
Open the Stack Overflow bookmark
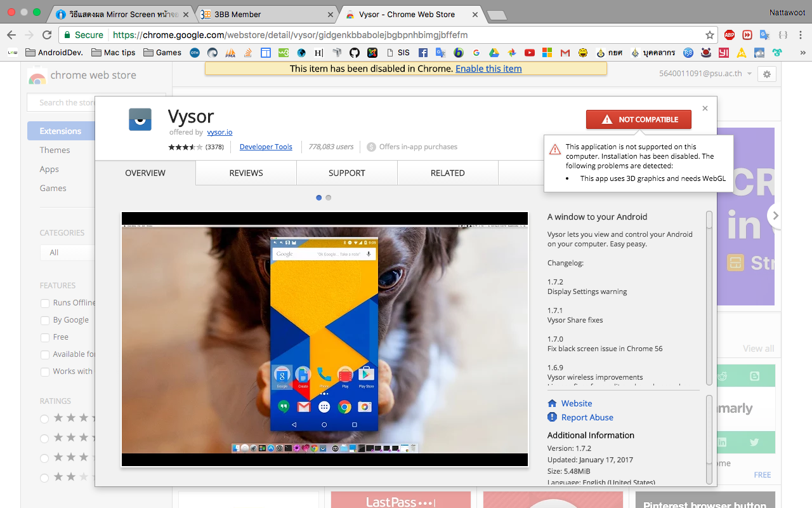[x=248, y=53]
